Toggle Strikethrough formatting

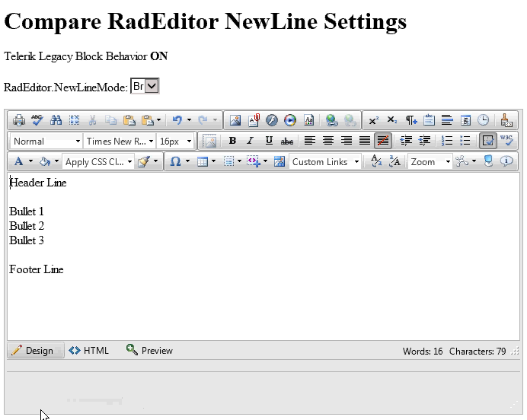pyautogui.click(x=286, y=141)
